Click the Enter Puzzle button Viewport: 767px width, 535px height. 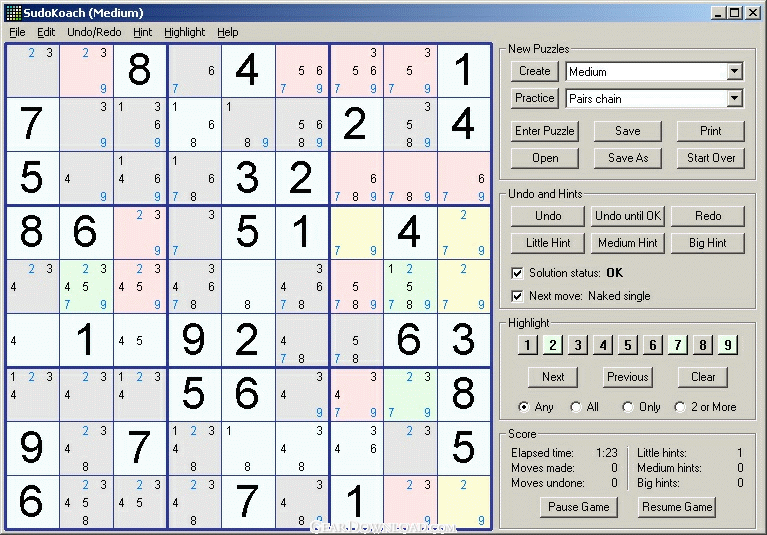[544, 131]
